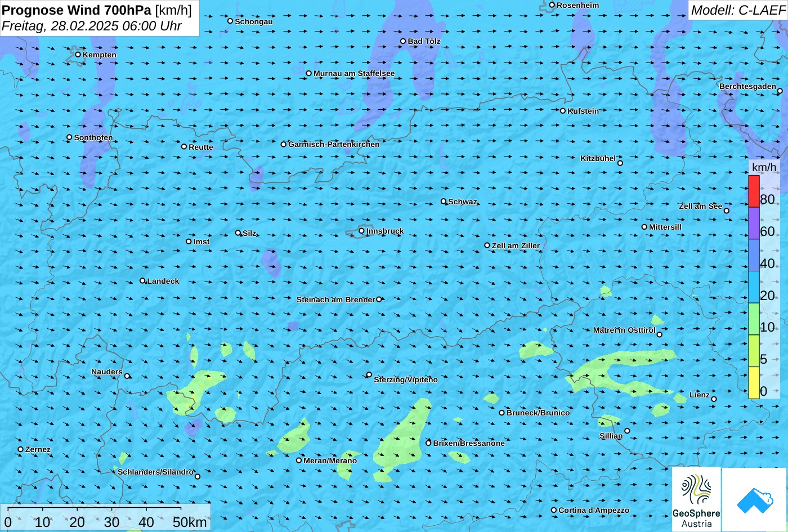The height and width of the screenshot is (532, 788).
Task: Click the purple swatch in the wind legend
Action: point(754,223)
